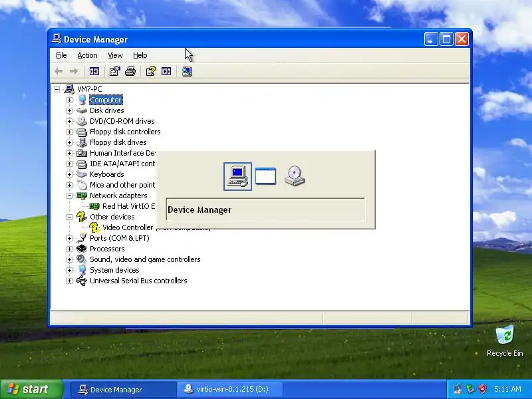
Task: Select the Video Controller device
Action: (128, 227)
